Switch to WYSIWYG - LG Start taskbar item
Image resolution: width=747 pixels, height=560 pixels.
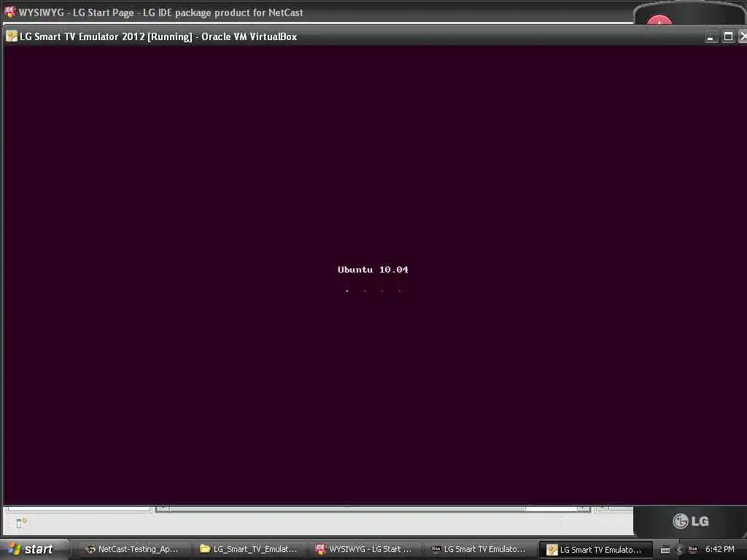[365, 550]
